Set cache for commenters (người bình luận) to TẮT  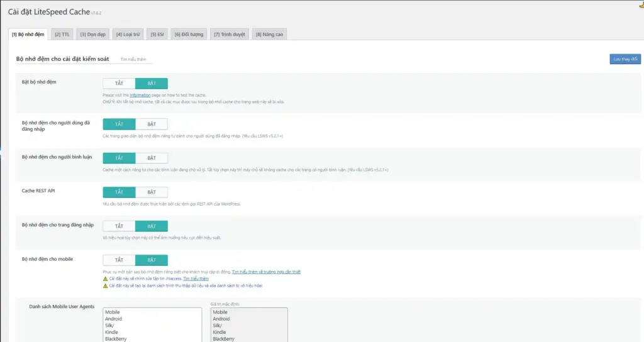[119, 158]
